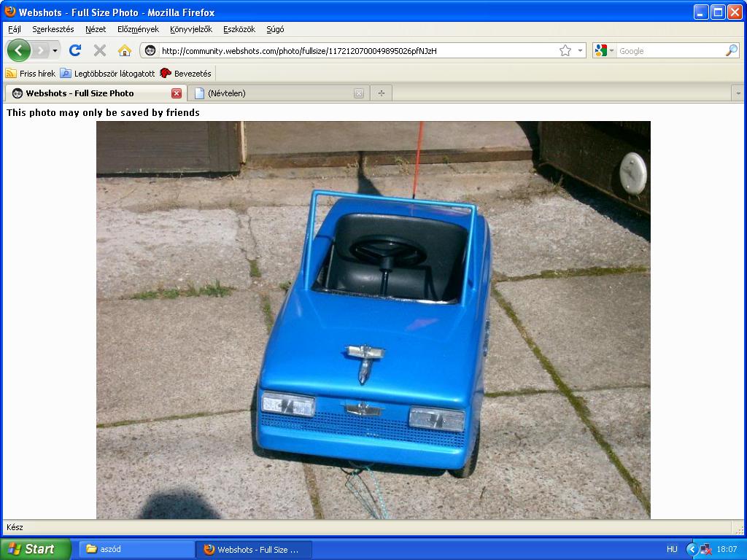Image resolution: width=747 pixels, height=560 pixels.
Task: Open the Fájl menu
Action: [15, 29]
